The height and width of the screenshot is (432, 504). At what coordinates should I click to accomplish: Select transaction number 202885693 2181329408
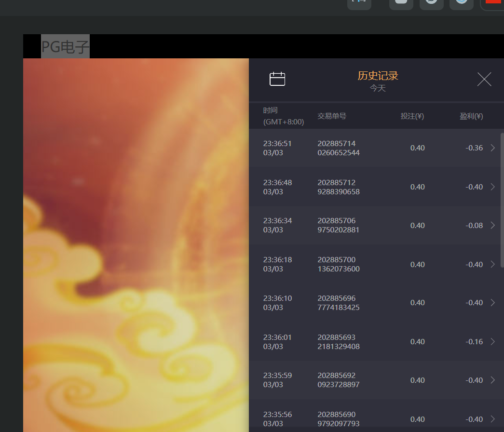[338, 342]
